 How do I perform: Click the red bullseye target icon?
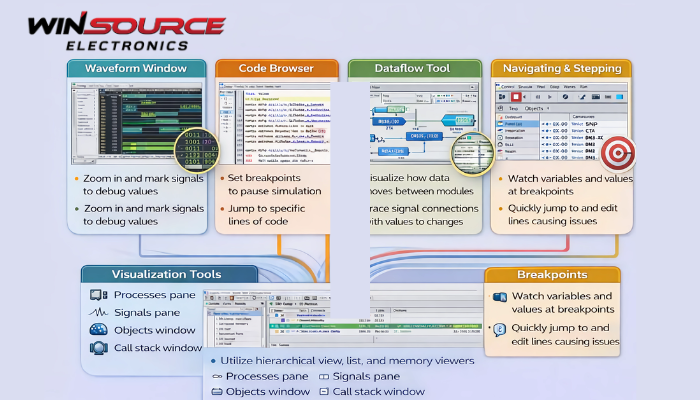[x=617, y=153]
